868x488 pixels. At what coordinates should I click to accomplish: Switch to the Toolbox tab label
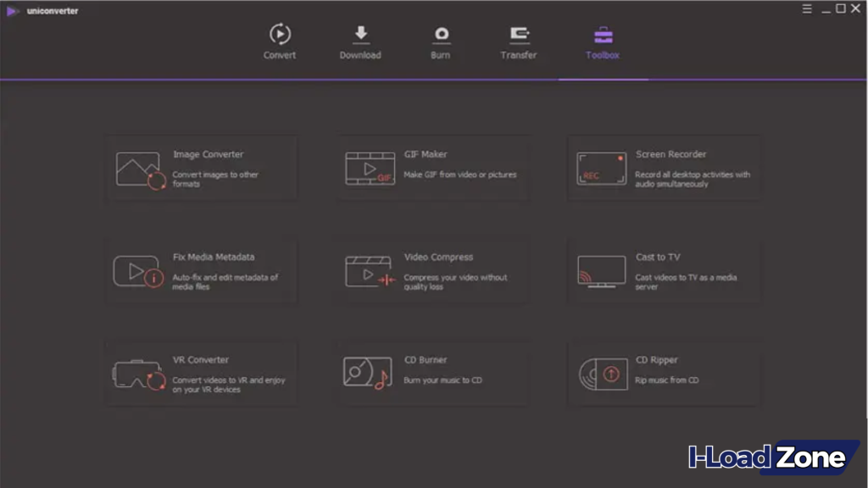click(603, 55)
